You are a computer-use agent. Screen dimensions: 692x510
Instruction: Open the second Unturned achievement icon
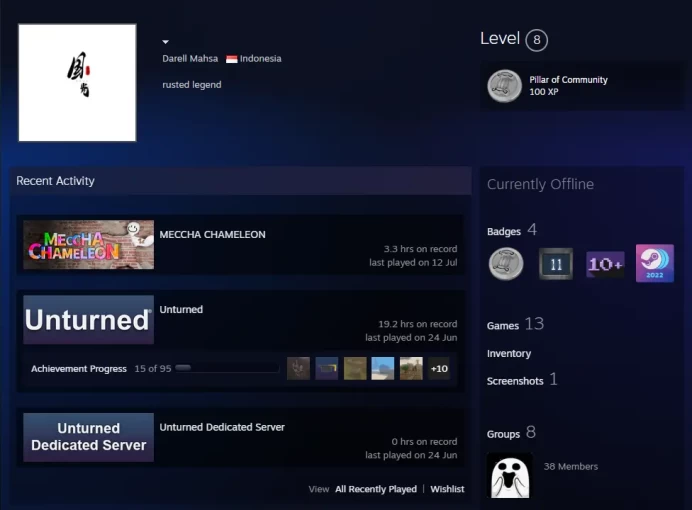pyautogui.click(x=327, y=368)
